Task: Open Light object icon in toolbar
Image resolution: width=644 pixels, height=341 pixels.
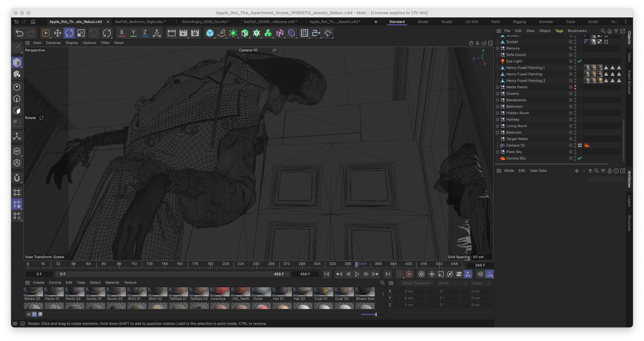Action: pos(328,33)
